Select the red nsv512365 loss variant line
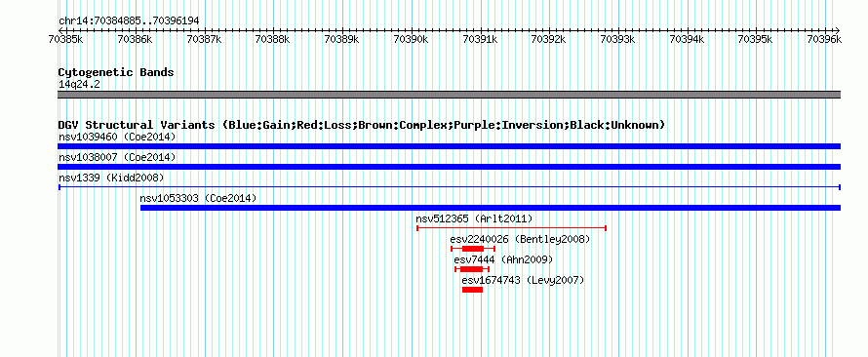Screen dimensions: 868x357 pyautogui.click(x=511, y=228)
